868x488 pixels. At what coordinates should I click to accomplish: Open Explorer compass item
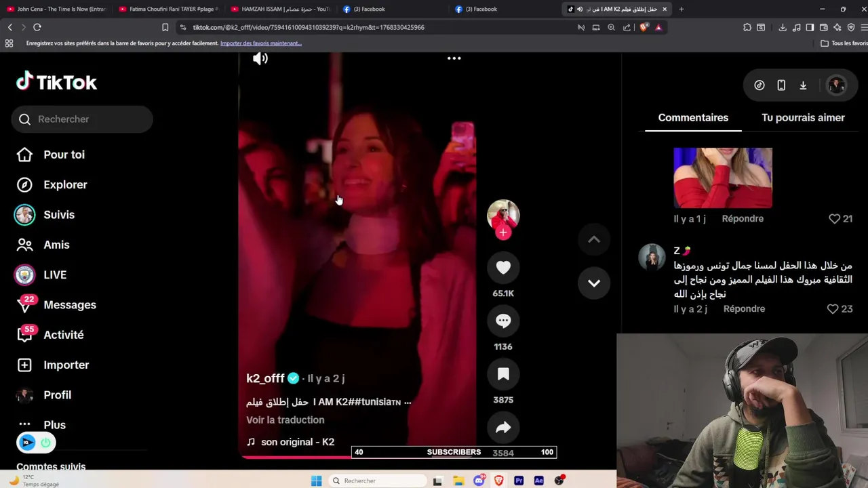[x=65, y=184]
